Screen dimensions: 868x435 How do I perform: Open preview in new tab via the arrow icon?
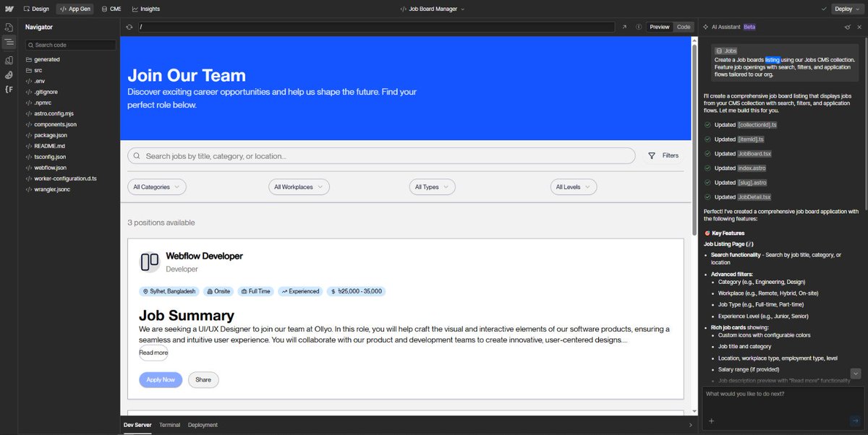(x=624, y=26)
